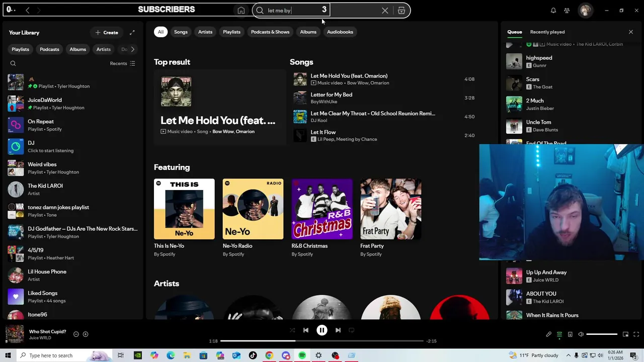Close the Queue side panel
Screen dimensions: 644x362
pyautogui.click(x=631, y=32)
